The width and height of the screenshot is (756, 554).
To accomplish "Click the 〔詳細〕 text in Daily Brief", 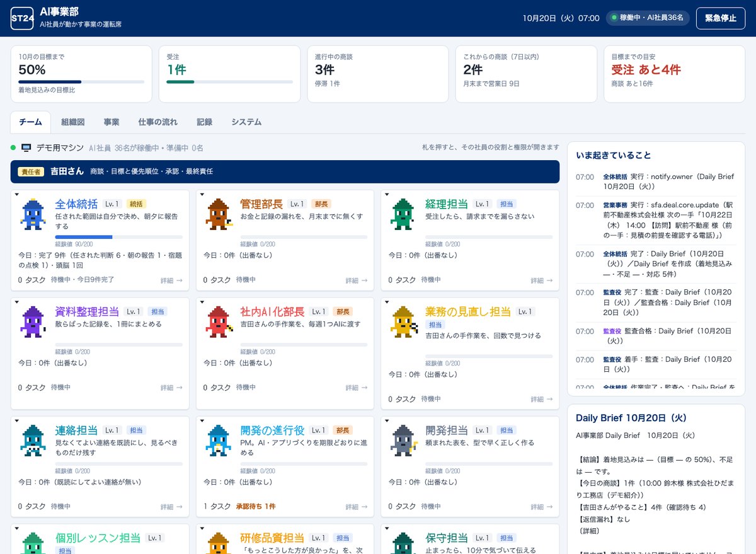I will coord(588,533).
